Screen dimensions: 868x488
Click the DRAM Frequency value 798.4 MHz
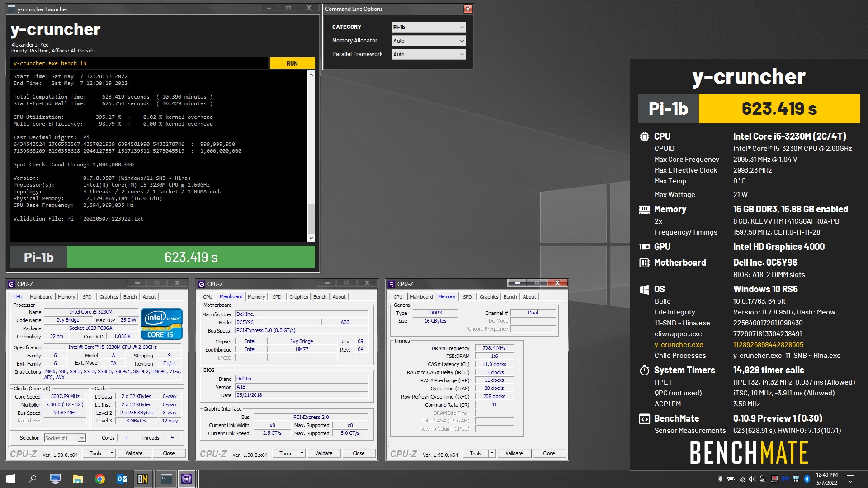point(494,348)
